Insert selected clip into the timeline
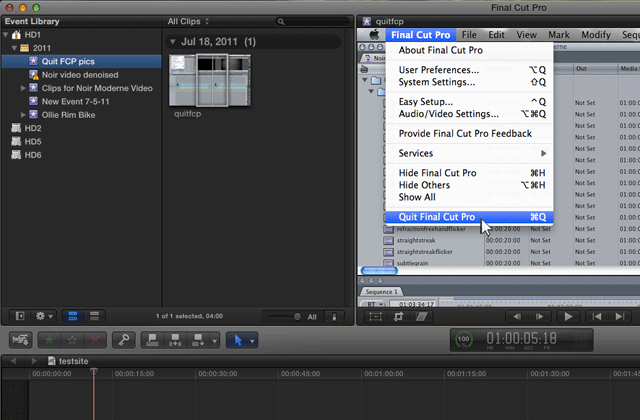Screen dimensions: 640x420 click(175, 340)
